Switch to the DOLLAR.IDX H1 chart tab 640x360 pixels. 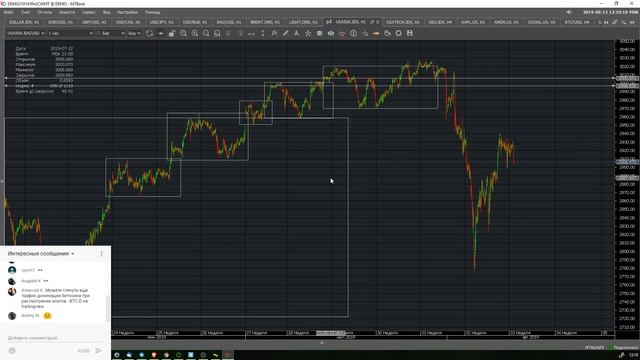click(x=24, y=22)
